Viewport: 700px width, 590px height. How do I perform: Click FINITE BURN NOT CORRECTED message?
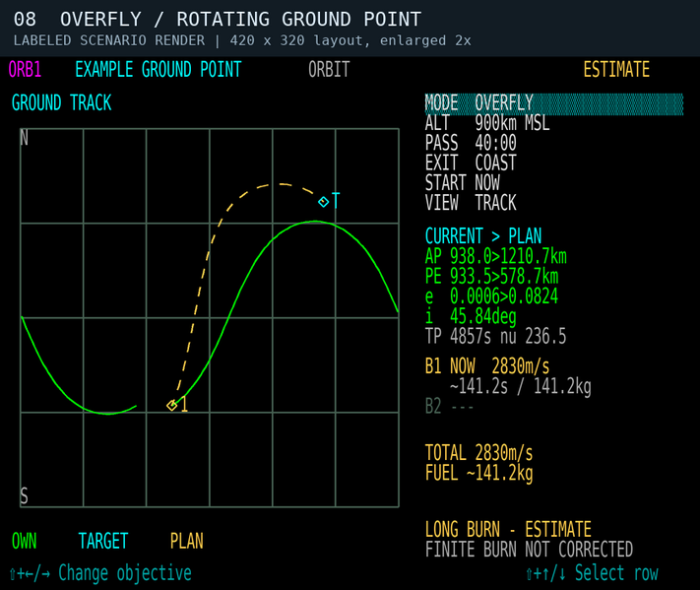point(529,550)
